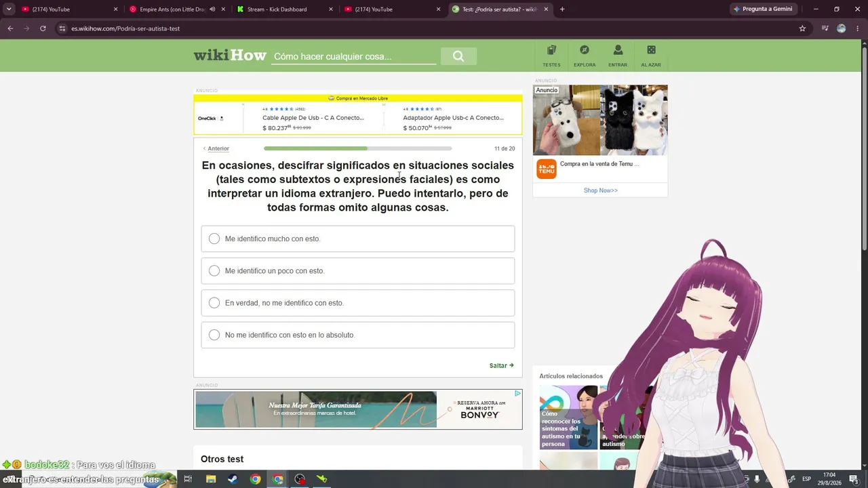The image size is (868, 488).
Task: Click the quiz progress bar
Action: pyautogui.click(x=358, y=148)
